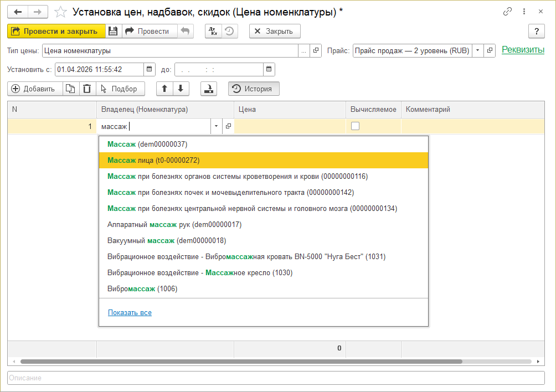
Task: Move row up with arrow icon
Action: tap(164, 89)
